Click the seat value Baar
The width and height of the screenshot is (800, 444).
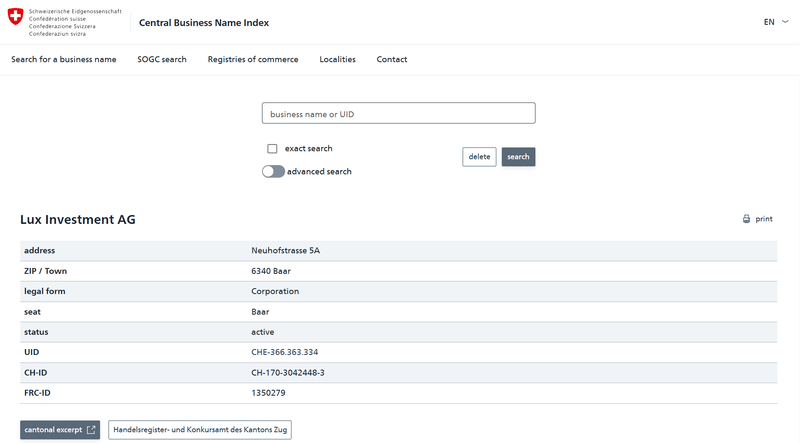coord(260,312)
